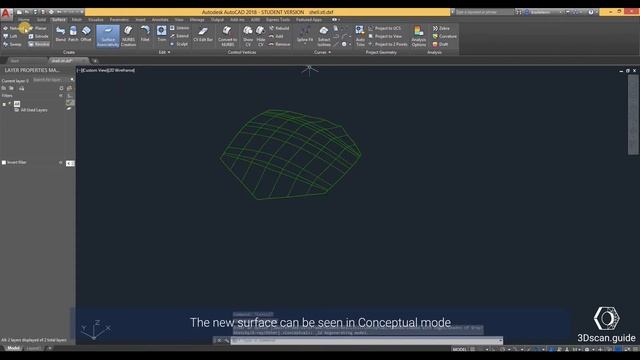Switch to the Model layout tab
The height and width of the screenshot is (360, 640).
13,348
